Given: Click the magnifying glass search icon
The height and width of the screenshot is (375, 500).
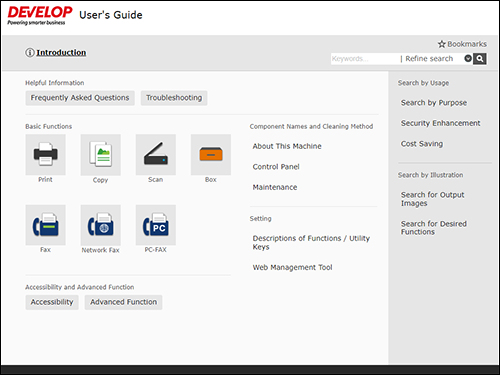Looking at the screenshot, I should (x=480, y=59).
